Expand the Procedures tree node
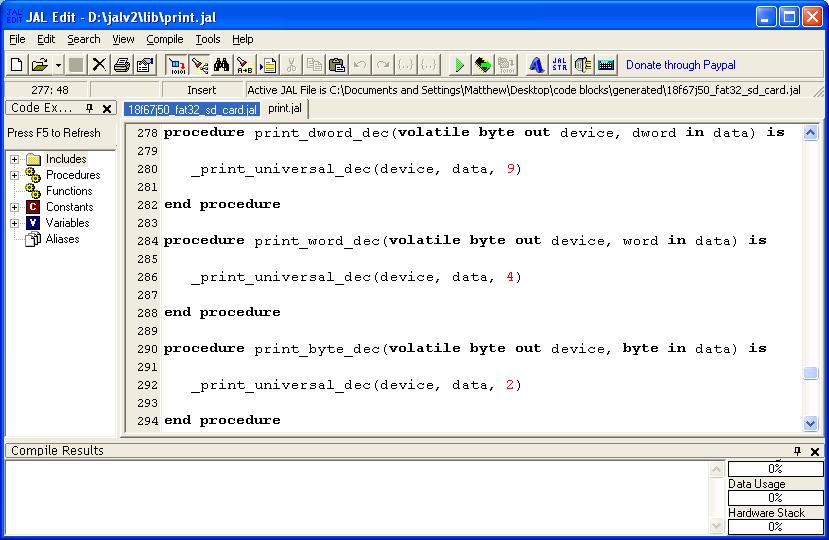 point(14,175)
